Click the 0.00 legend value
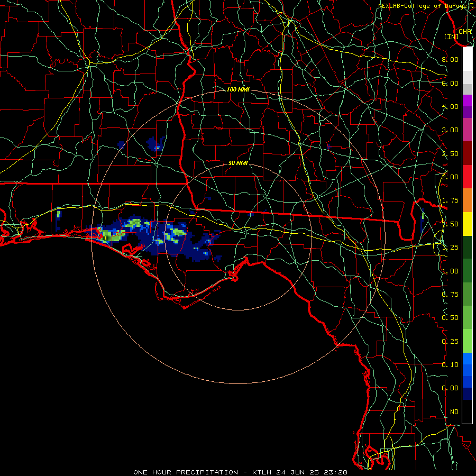 [450, 388]
